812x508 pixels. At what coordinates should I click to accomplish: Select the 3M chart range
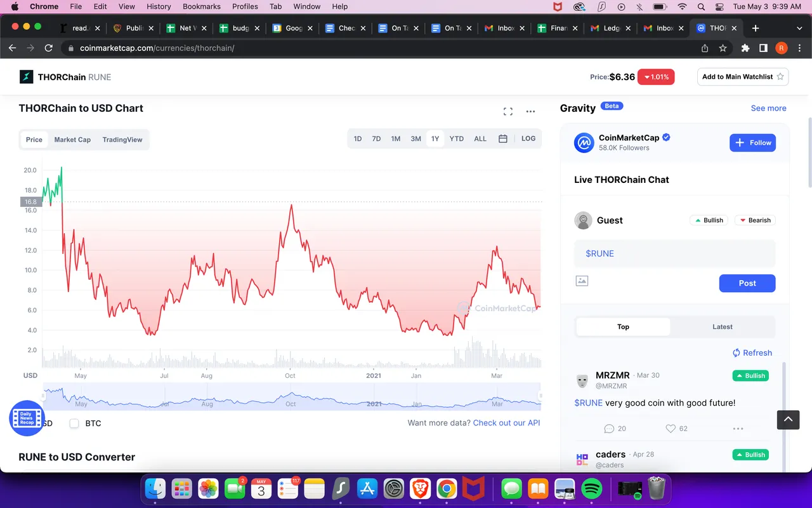click(x=416, y=138)
